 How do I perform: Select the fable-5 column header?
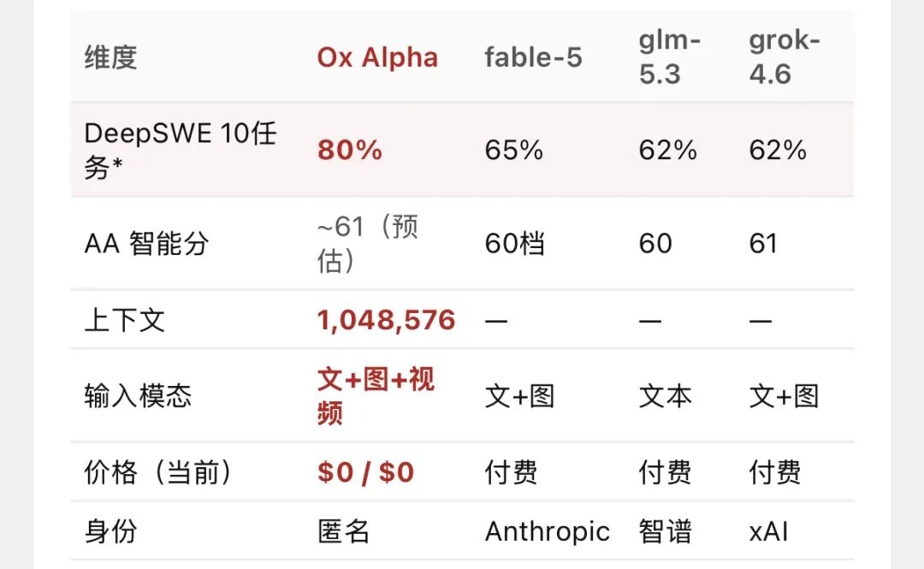pos(533,58)
